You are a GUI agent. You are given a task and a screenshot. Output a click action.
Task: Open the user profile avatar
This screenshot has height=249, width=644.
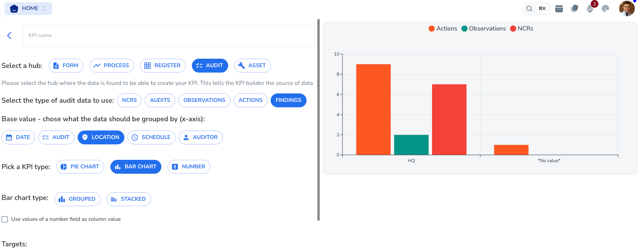point(627,8)
